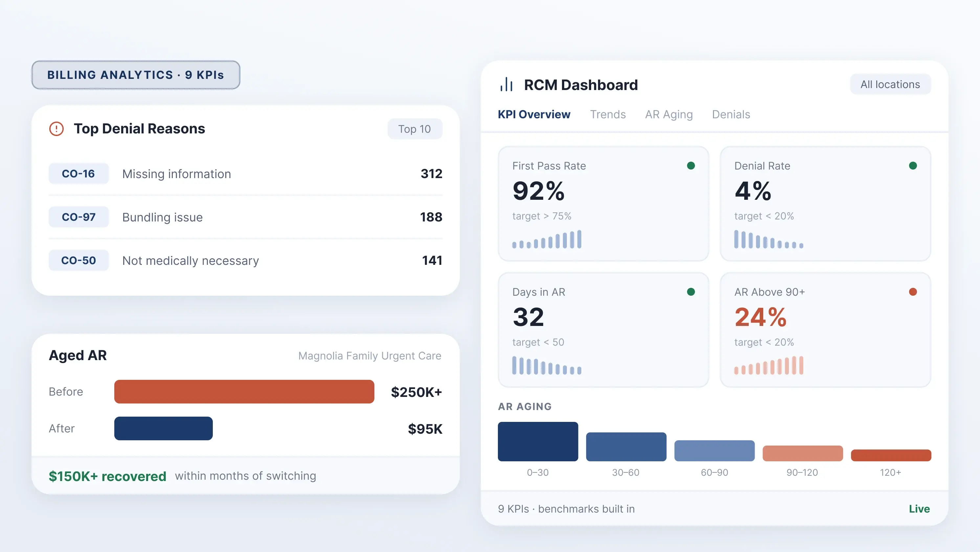The image size is (980, 552).
Task: Click the Missing information denial reason
Action: tap(176, 174)
